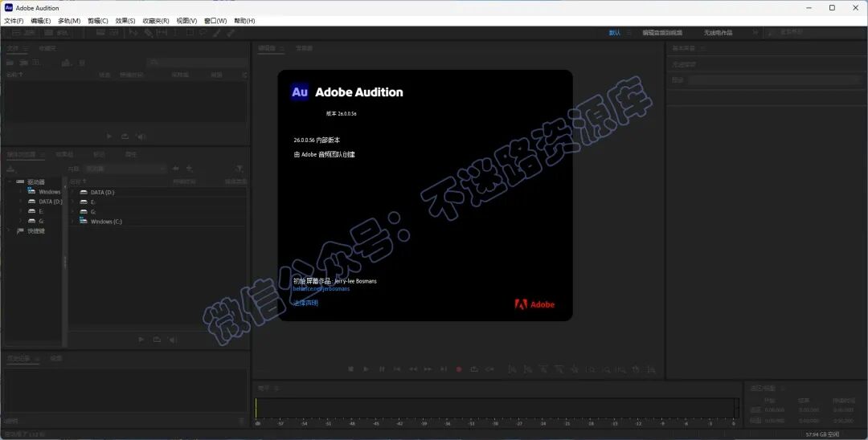Click the Import File icon in Files panel
868x440 pixels.
24,63
